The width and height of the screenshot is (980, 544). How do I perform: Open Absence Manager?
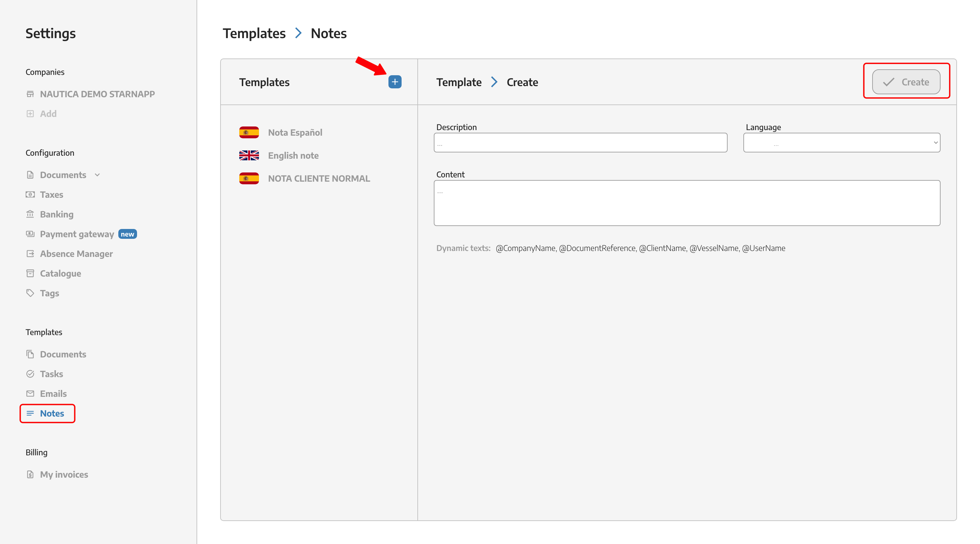pyautogui.click(x=76, y=254)
